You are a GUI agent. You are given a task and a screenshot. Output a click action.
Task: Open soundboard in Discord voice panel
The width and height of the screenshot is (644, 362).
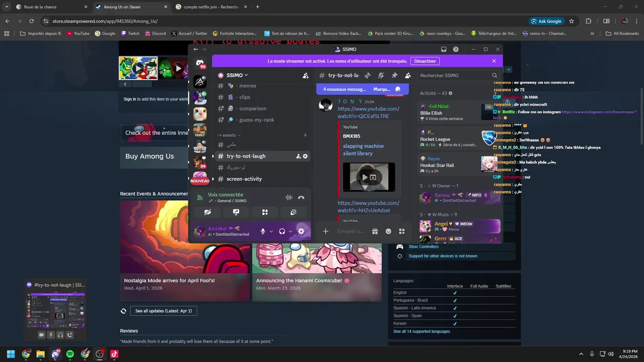coord(293,212)
